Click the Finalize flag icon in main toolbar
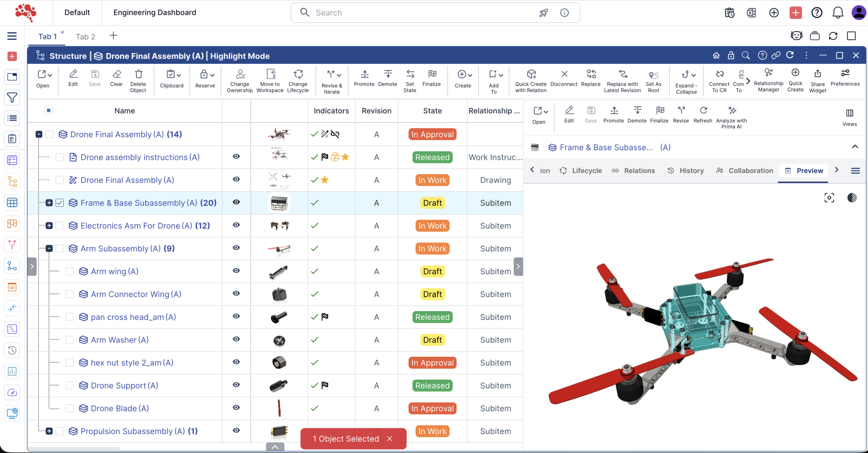Image resolution: width=868 pixels, height=453 pixels. [432, 74]
